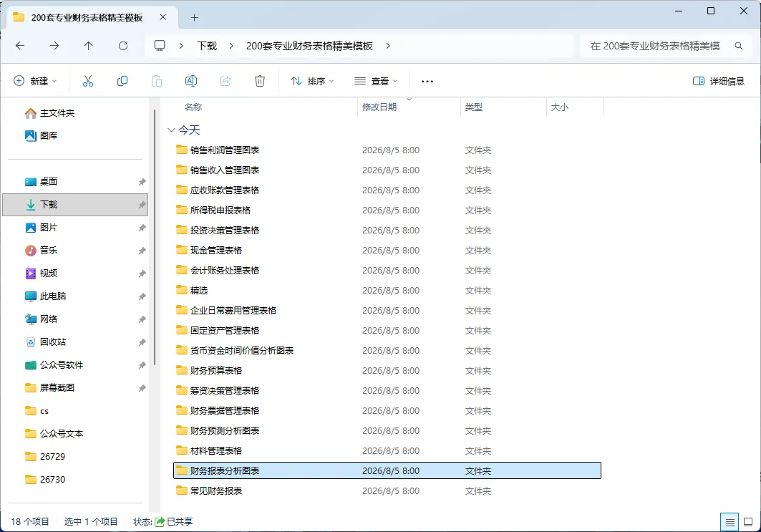Open 网络 in the sidebar
This screenshot has width=761, height=532.
[75, 319]
